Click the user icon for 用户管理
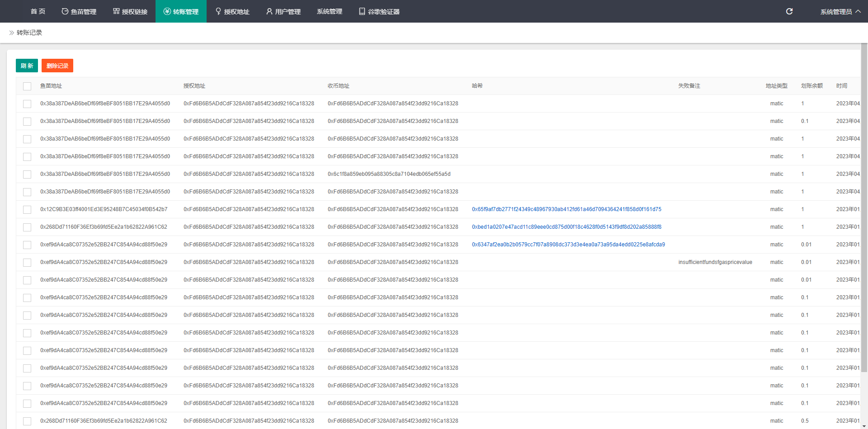This screenshot has height=429, width=868. coord(269,11)
